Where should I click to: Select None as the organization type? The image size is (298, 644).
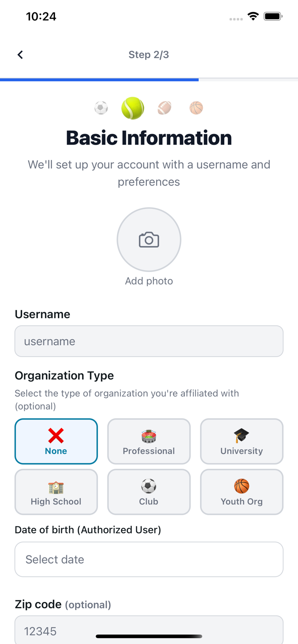pyautogui.click(x=56, y=441)
